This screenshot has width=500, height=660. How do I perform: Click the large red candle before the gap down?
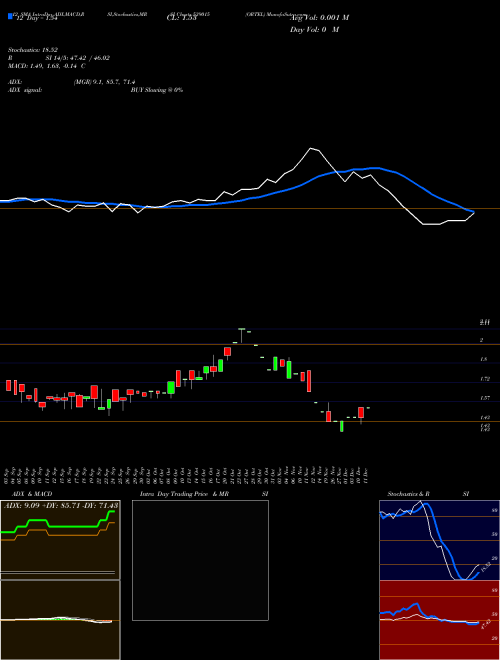coord(309,381)
